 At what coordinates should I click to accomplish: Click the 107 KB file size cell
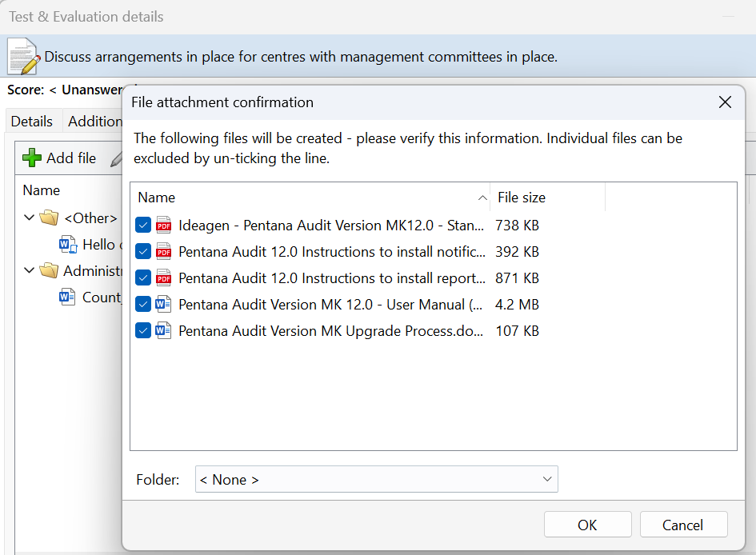tap(518, 331)
